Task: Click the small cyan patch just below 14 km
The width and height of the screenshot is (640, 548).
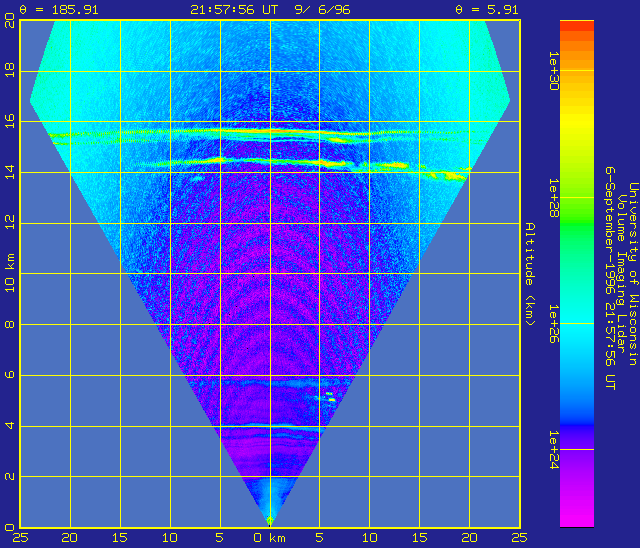Action: pos(198,178)
